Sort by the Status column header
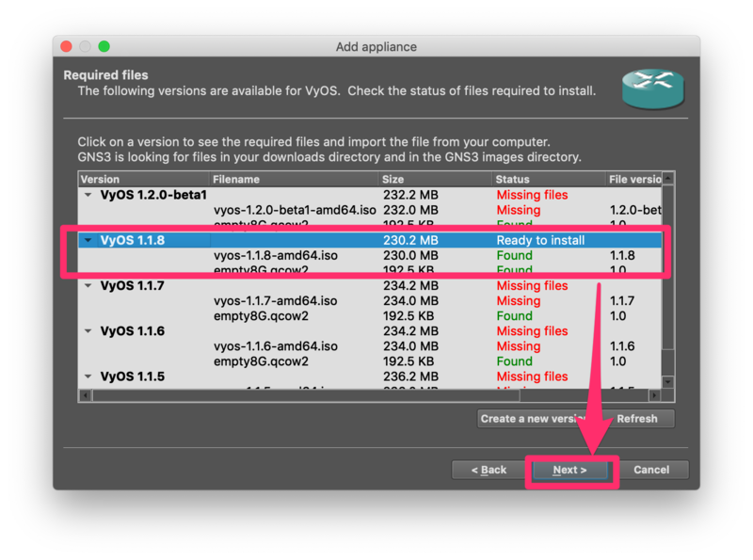753x560 pixels. pos(549,179)
